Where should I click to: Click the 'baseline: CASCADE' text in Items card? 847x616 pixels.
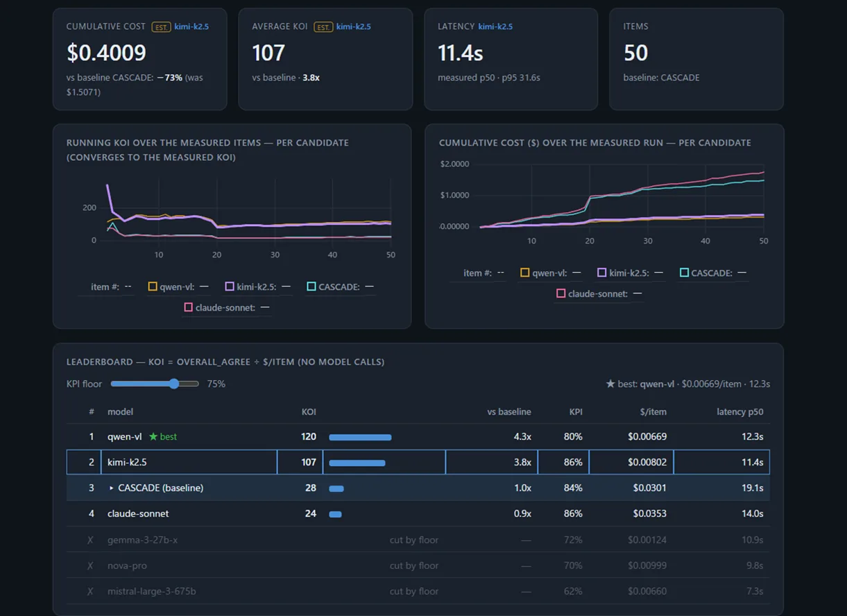point(661,78)
